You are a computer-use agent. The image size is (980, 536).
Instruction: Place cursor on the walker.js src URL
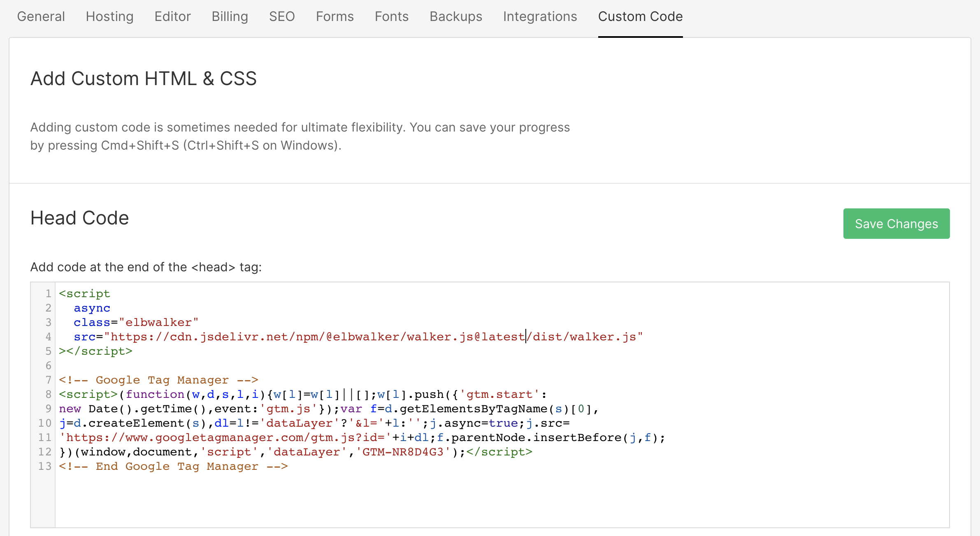(370, 336)
